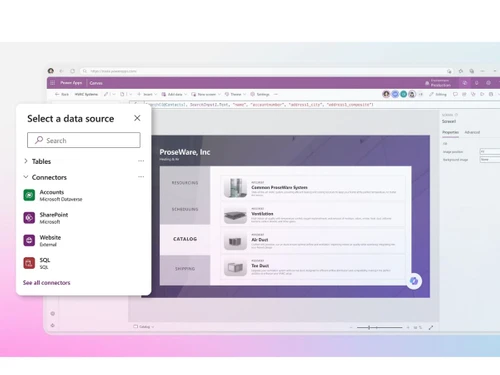
Task: Open See all connectors link
Action: pos(47,283)
